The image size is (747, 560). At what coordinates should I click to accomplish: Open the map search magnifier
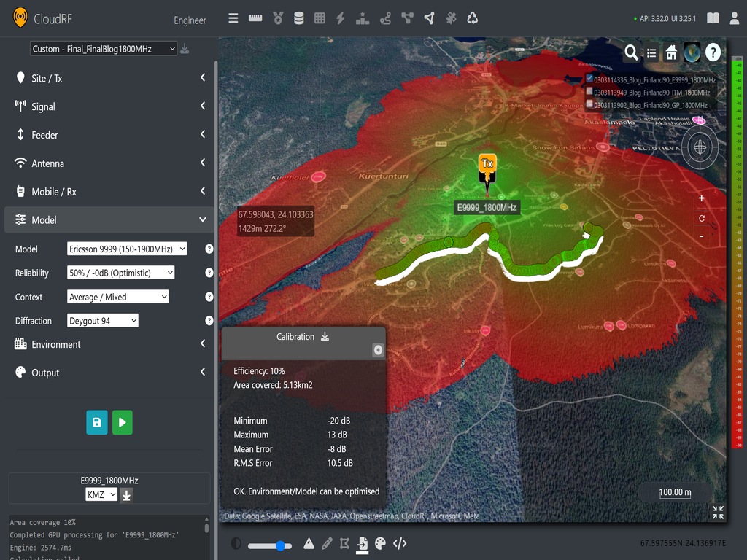point(631,52)
